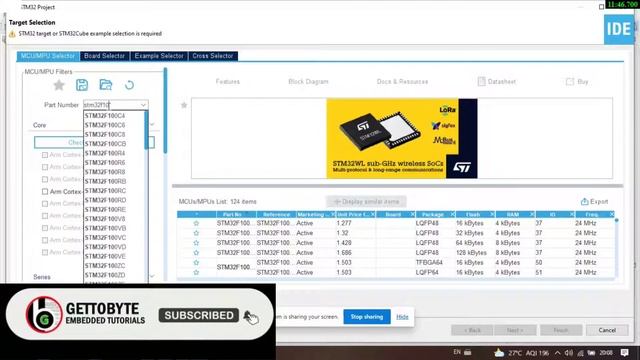
Task: Switch to the Example Selector tab
Action: [x=159, y=56]
